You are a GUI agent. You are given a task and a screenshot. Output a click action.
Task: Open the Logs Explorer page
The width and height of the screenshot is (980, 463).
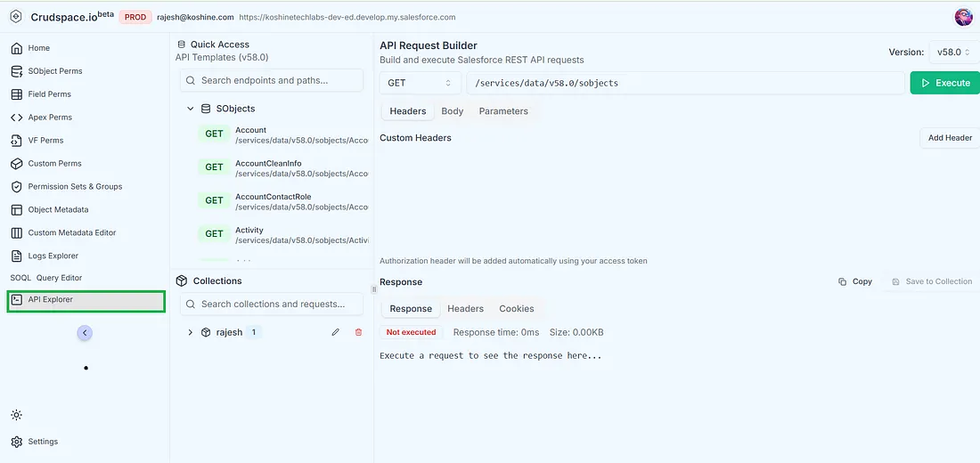53,256
